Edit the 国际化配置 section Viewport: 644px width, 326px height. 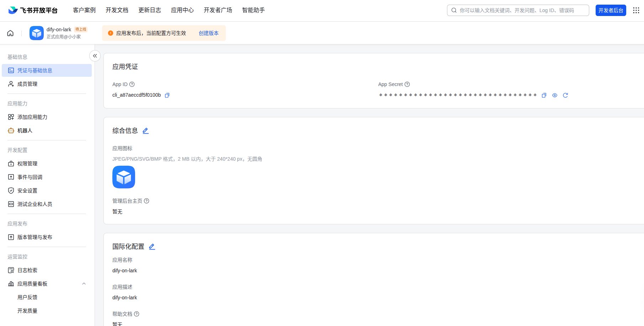pyautogui.click(x=152, y=247)
